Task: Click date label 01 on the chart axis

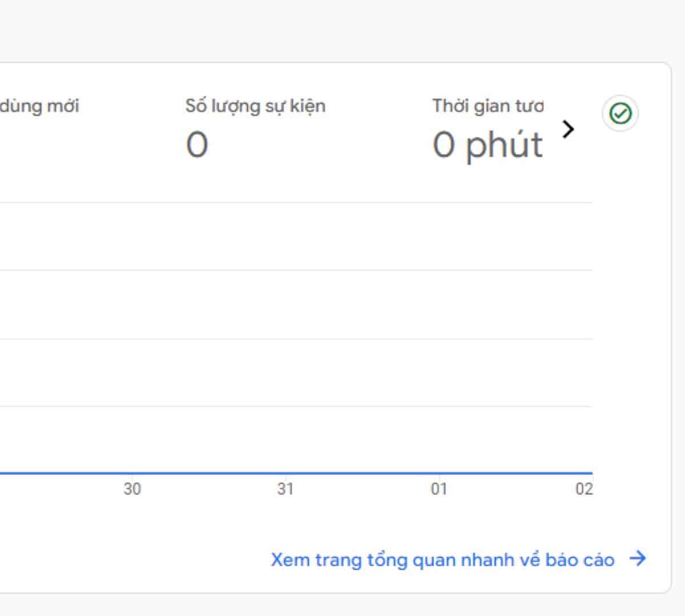Action: (439, 489)
